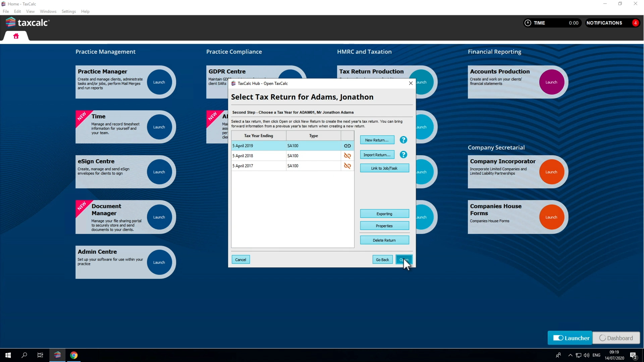Launch eSign Centre
This screenshot has height=362, width=644.
pyautogui.click(x=159, y=172)
